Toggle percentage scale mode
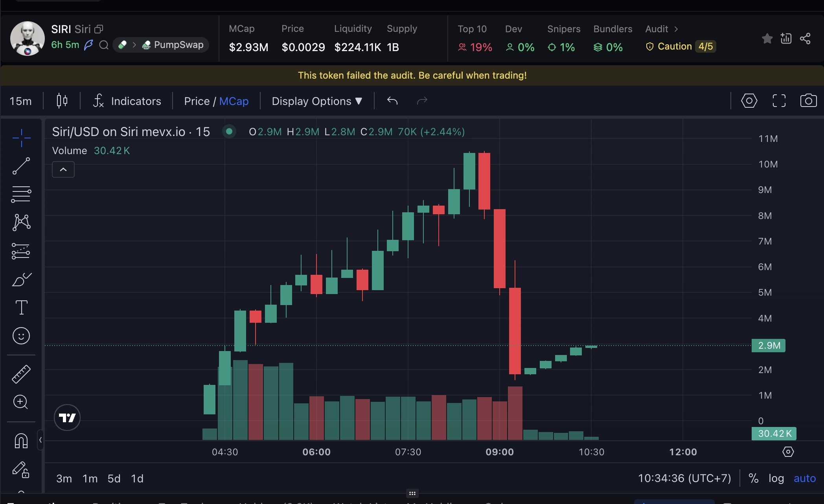The height and width of the screenshot is (504, 824). [753, 478]
